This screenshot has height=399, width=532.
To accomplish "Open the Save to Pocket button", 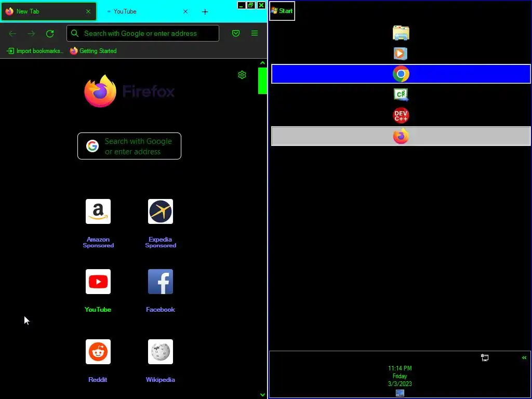I will coord(236,33).
